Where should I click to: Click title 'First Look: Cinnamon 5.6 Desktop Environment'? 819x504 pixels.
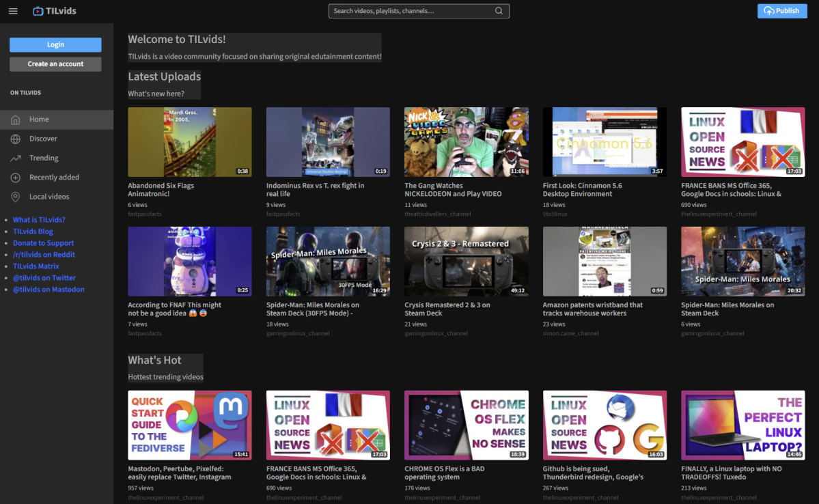583,190
